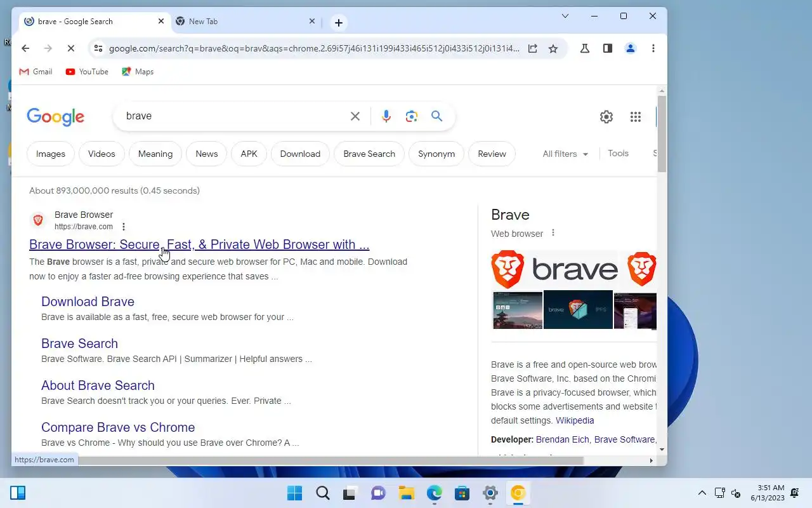Open the Brendan Eich developer link
Screen dimensions: 812x508
tap(563, 439)
